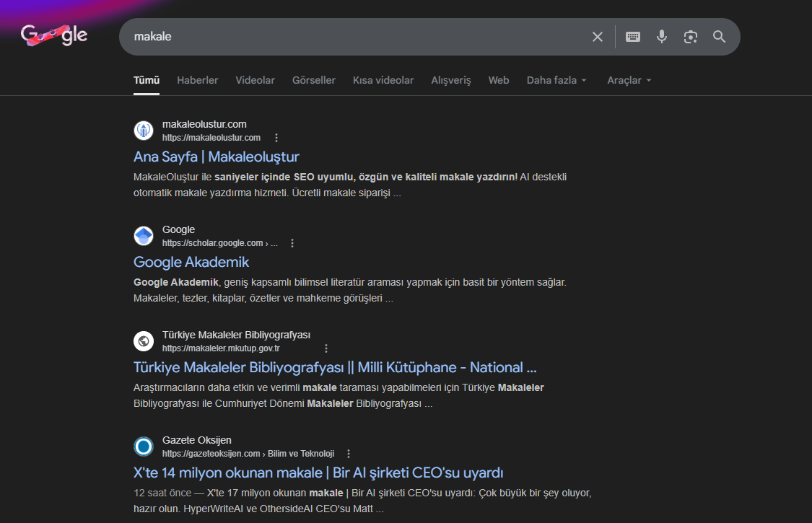Expand the Daha fazla dropdown
812x523 pixels.
coord(556,80)
